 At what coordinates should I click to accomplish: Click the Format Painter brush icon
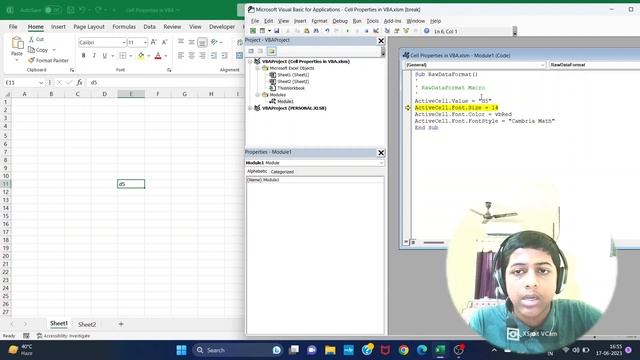pyautogui.click(x=31, y=60)
